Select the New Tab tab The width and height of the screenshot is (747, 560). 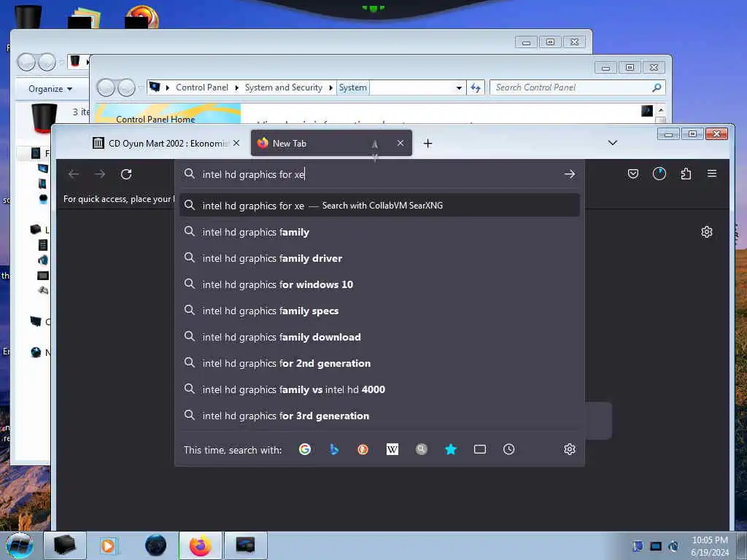[x=331, y=144]
